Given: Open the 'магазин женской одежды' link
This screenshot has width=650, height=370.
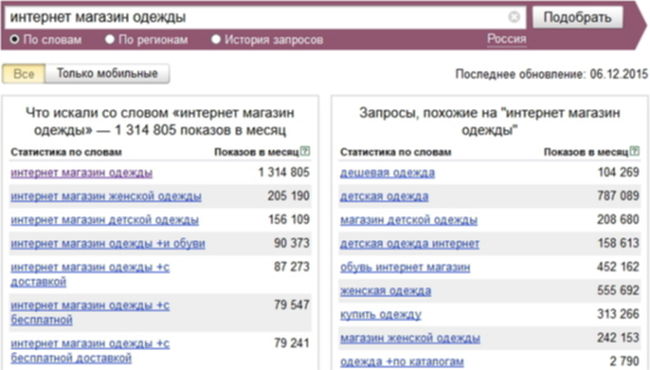Looking at the screenshot, I should click(x=410, y=338).
